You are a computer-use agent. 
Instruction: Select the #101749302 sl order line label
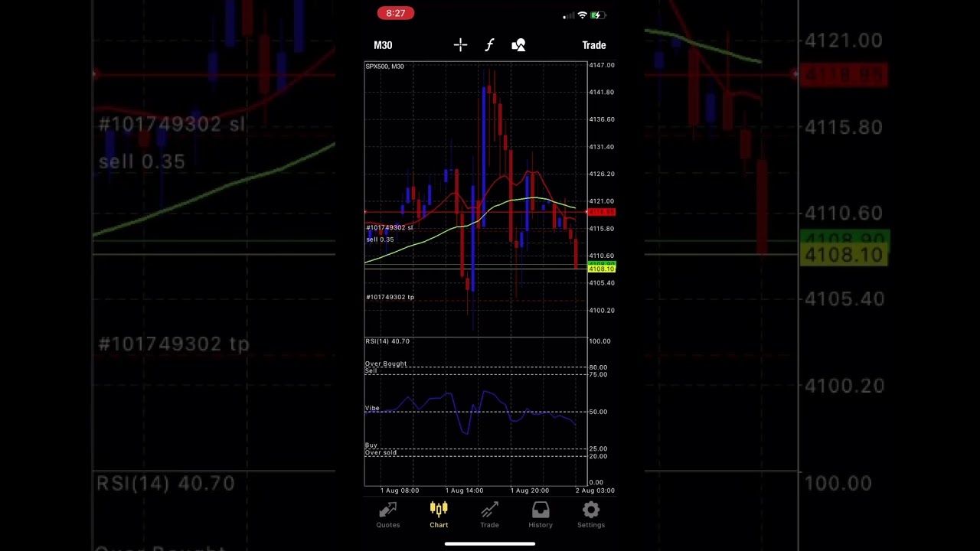click(390, 227)
